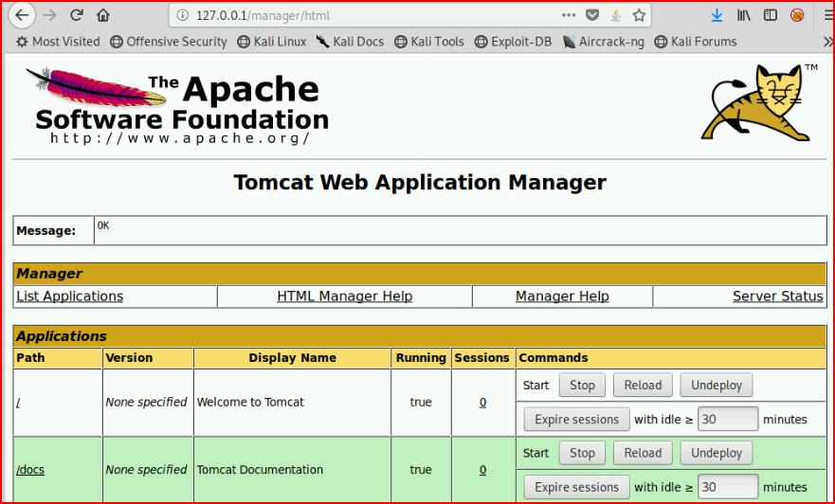Image resolution: width=835 pixels, height=504 pixels.
Task: Click the "Tomcat Web Application Manager" heading
Action: tap(420, 183)
